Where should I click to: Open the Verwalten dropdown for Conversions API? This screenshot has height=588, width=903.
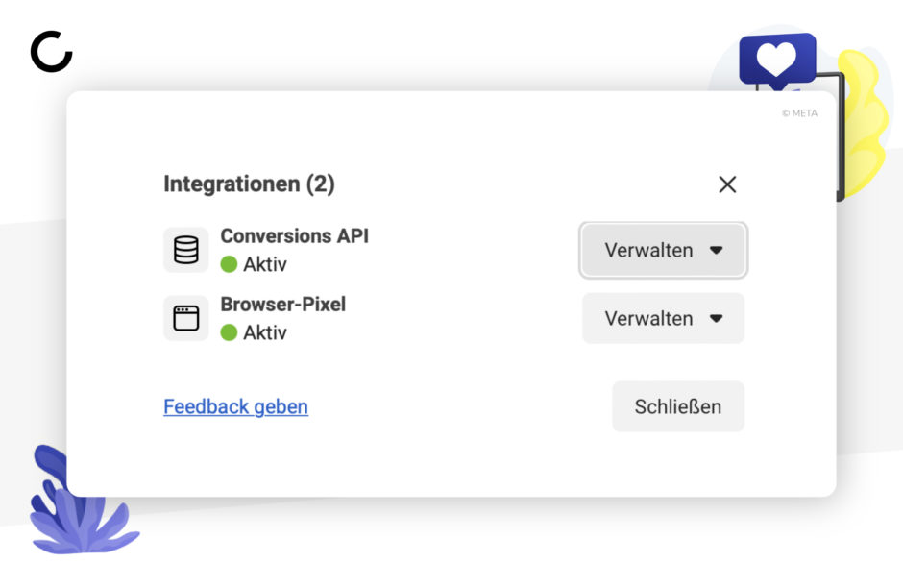point(664,251)
